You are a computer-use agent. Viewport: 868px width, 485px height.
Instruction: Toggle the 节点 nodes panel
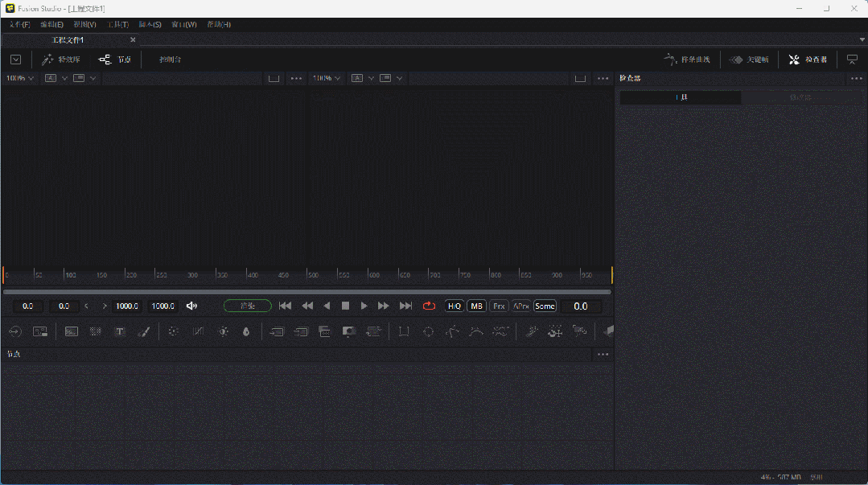coord(114,60)
